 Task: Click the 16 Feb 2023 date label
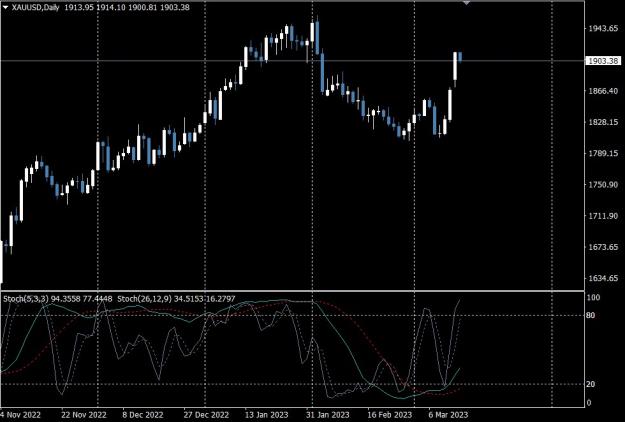point(389,415)
